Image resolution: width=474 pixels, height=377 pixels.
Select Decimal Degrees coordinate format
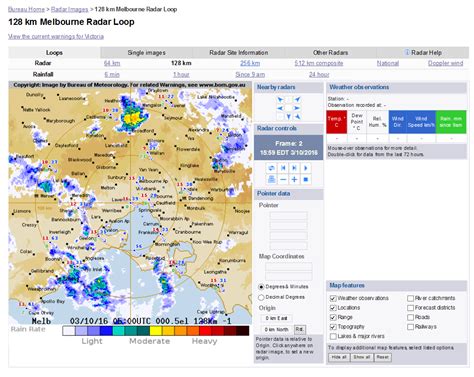click(x=261, y=297)
